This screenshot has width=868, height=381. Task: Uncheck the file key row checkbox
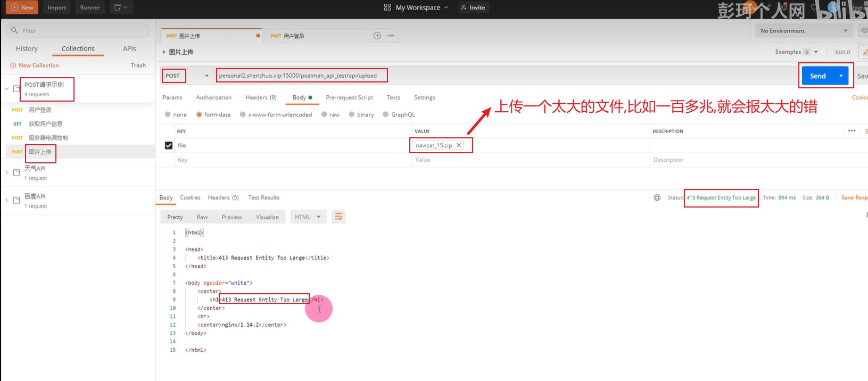169,145
